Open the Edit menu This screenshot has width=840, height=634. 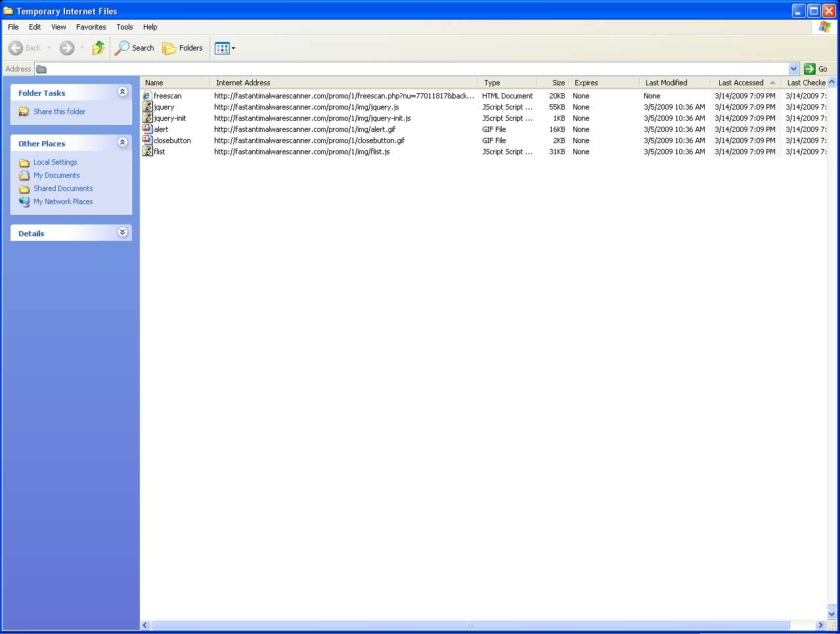tap(35, 27)
